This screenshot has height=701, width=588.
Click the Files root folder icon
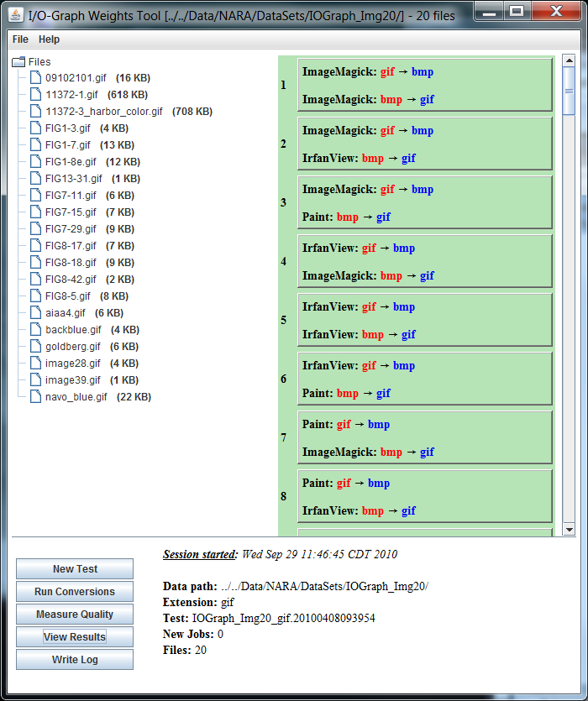(x=18, y=61)
